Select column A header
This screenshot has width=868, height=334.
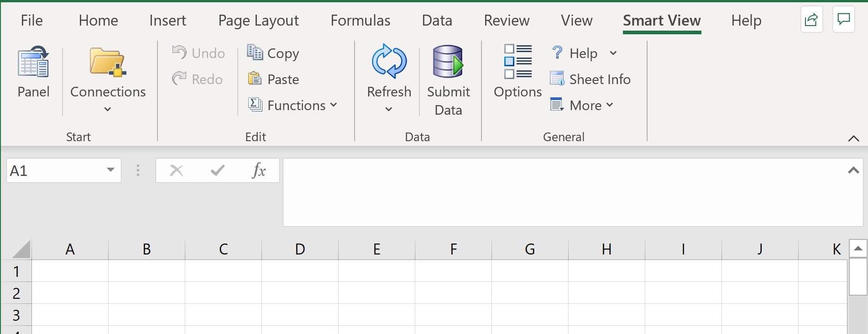click(x=70, y=249)
